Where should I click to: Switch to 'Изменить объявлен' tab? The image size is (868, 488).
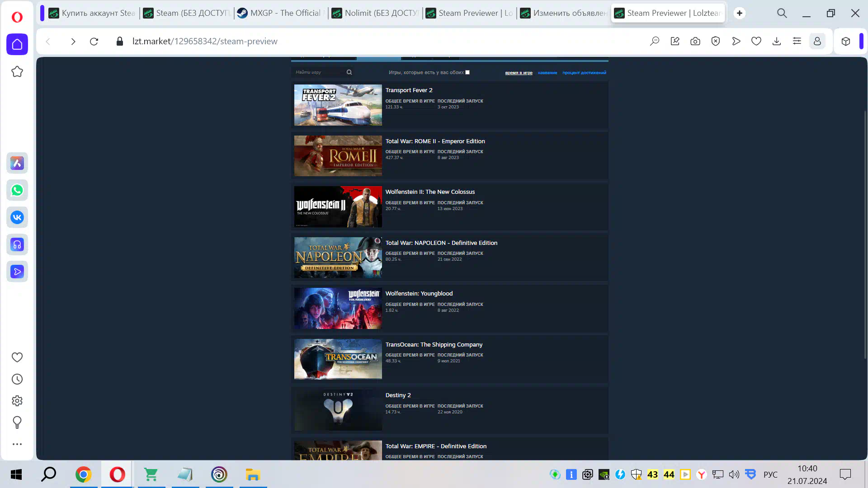pos(564,13)
